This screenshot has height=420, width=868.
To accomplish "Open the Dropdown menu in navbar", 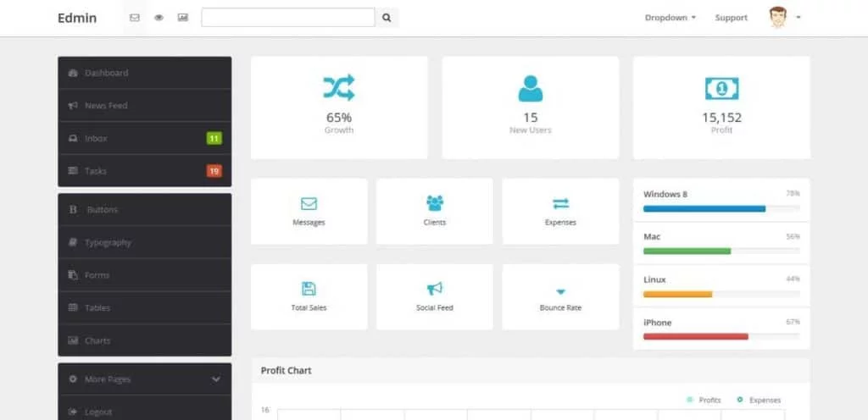I will (x=670, y=18).
